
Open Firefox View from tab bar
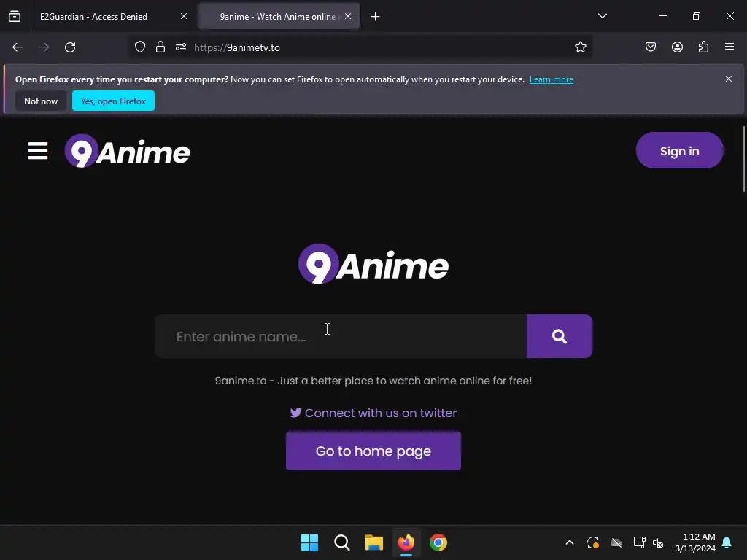pos(15,16)
